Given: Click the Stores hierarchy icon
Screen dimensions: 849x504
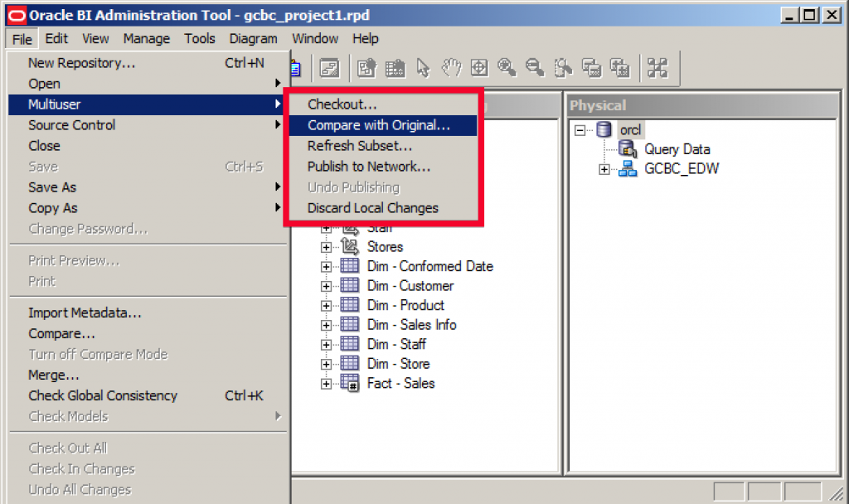Looking at the screenshot, I should point(350,247).
